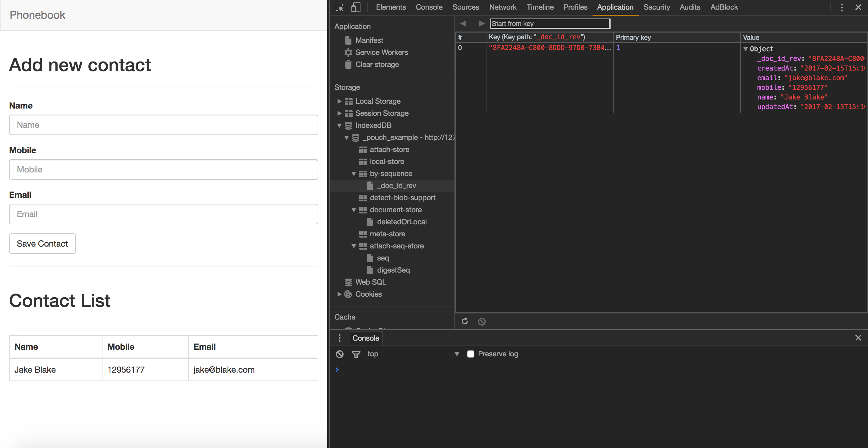The image size is (868, 448).
Task: Expand the Local Storage tree node
Action: click(339, 101)
